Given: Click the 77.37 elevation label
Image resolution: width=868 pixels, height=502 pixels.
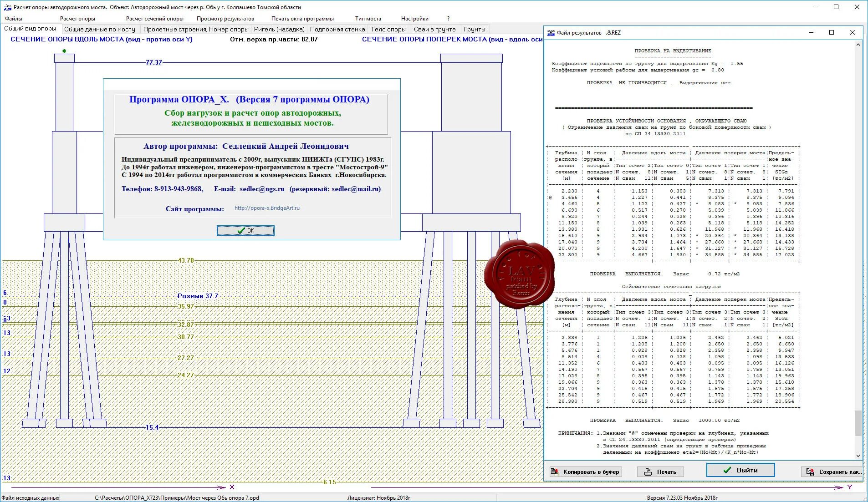Looking at the screenshot, I should (154, 62).
